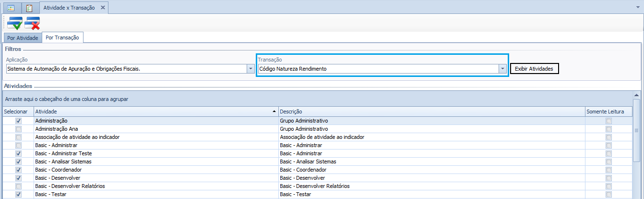This screenshot has width=644, height=199.
Task: Click the scrollbar up arrow in Atividades grid
Action: pyautogui.click(x=636, y=95)
